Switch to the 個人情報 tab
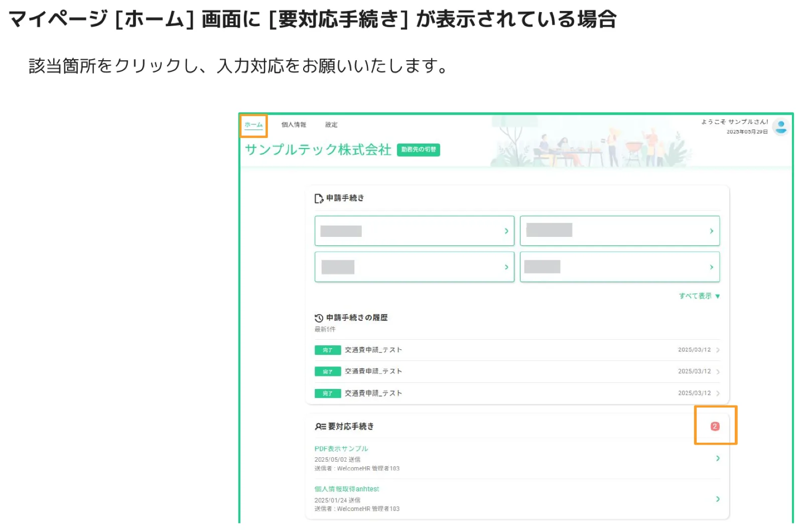The width and height of the screenshot is (803, 532). pyautogui.click(x=294, y=125)
